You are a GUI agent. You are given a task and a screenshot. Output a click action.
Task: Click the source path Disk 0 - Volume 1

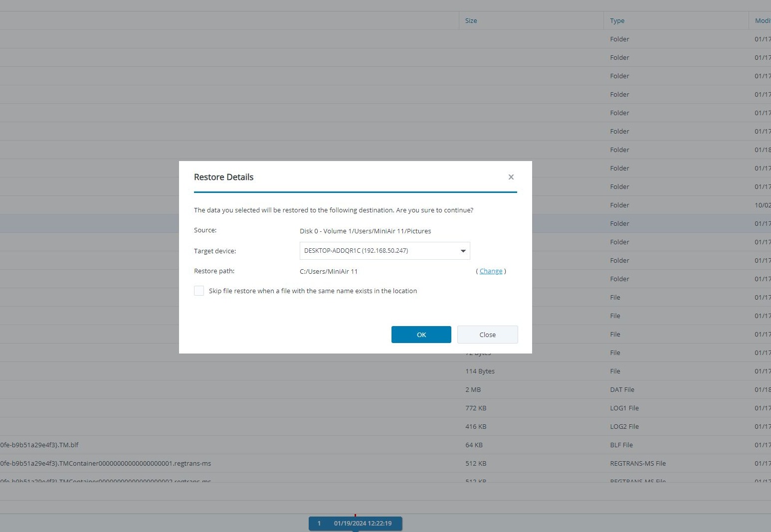pos(365,231)
